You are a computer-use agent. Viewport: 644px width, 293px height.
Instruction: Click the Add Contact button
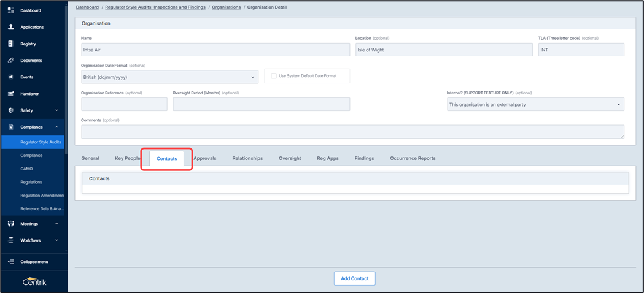(354, 278)
